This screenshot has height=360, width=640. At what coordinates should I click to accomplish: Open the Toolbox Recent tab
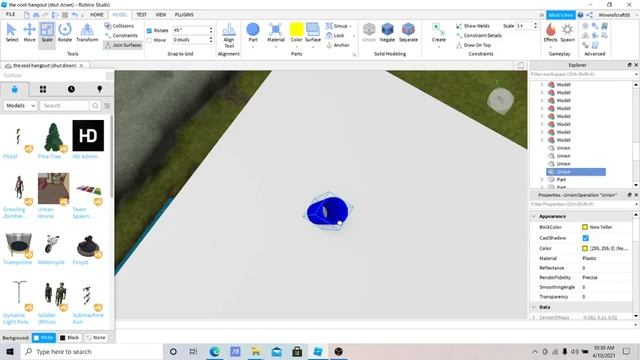[71, 89]
